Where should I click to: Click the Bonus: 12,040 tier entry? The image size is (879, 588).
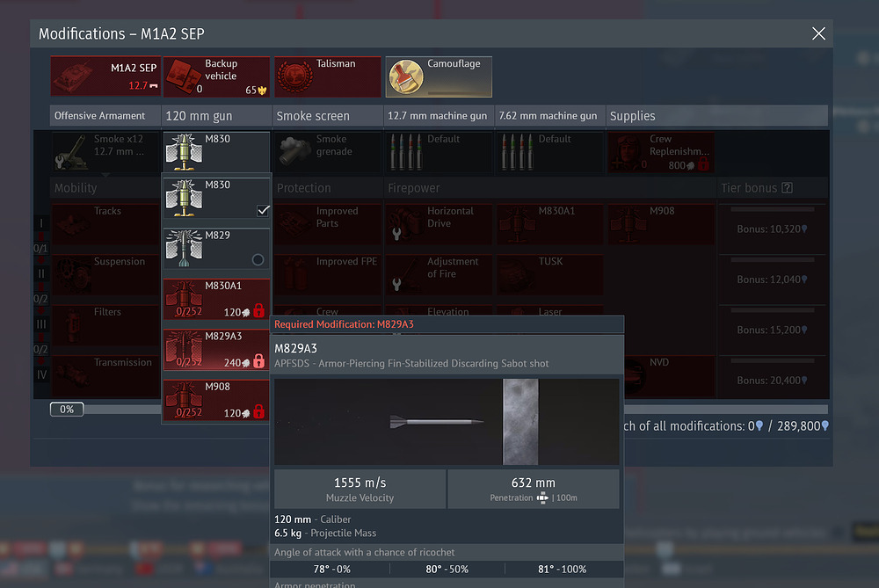pos(772,279)
